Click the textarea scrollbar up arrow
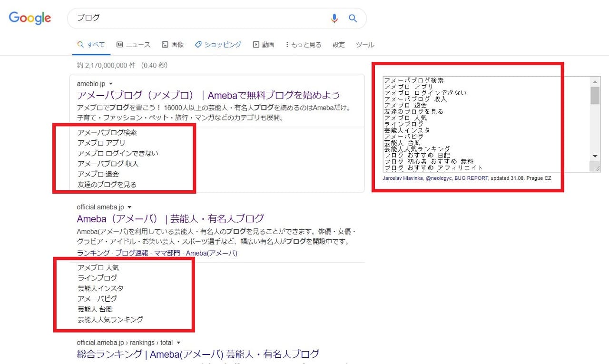The width and height of the screenshot is (609, 364). point(595,81)
